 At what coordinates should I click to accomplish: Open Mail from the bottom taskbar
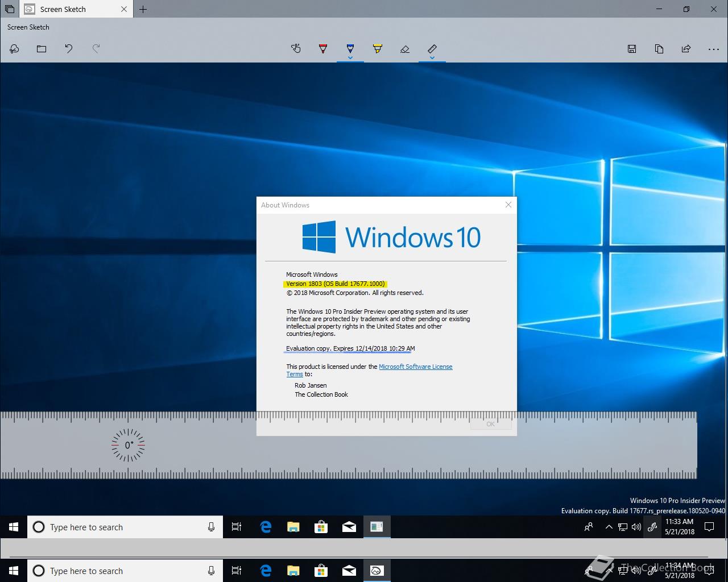click(x=349, y=571)
